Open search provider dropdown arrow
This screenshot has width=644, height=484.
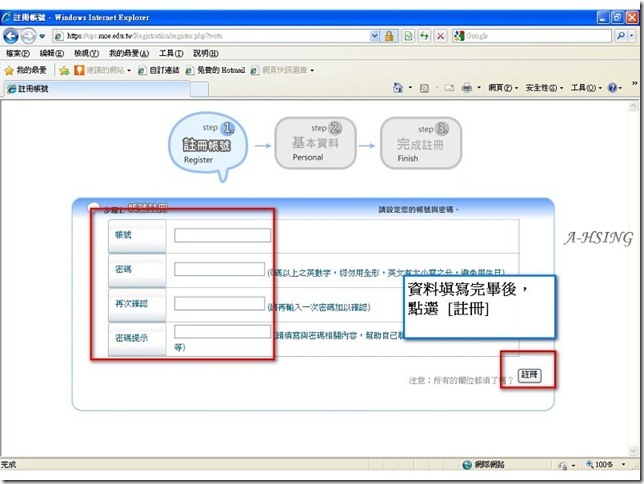click(632, 36)
